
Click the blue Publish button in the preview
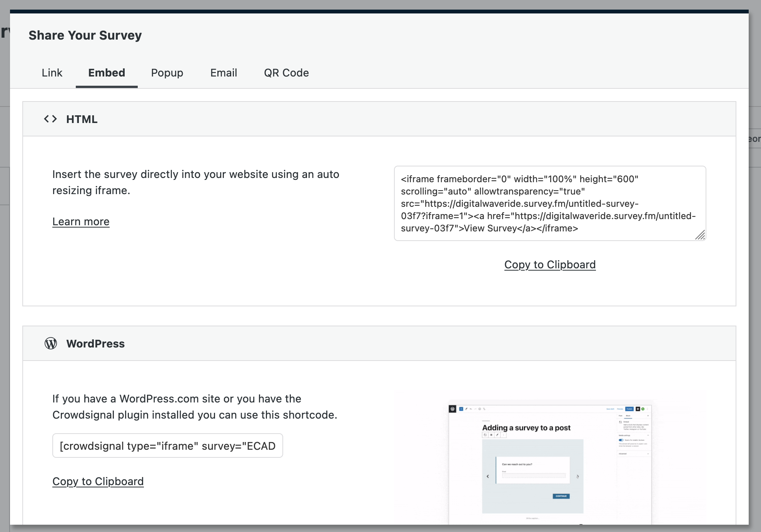pyautogui.click(x=629, y=409)
